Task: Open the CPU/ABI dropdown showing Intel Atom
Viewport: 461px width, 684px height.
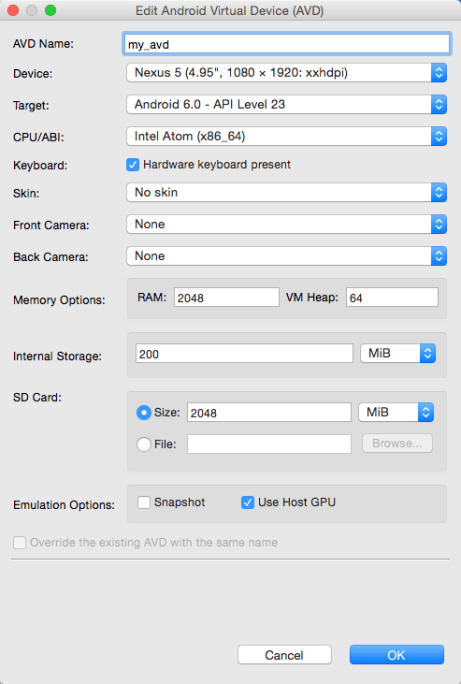Action: tap(287, 137)
